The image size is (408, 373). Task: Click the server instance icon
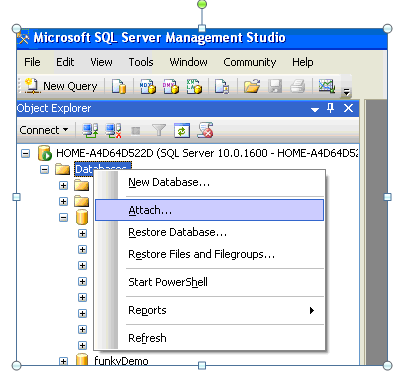pos(45,153)
